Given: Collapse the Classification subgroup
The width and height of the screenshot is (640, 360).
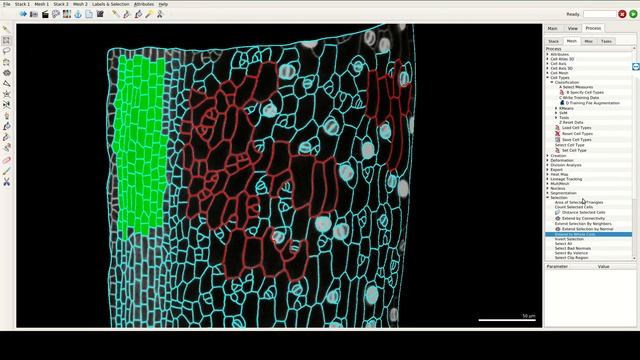Looking at the screenshot, I should pos(552,82).
